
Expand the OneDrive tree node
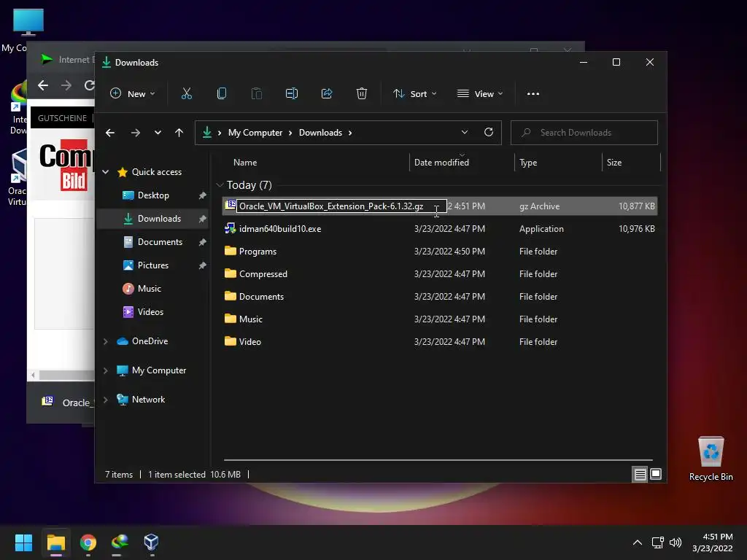point(106,341)
